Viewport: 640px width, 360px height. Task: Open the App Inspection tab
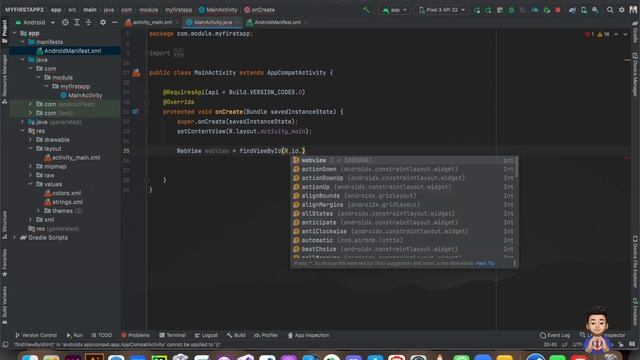(x=308, y=335)
